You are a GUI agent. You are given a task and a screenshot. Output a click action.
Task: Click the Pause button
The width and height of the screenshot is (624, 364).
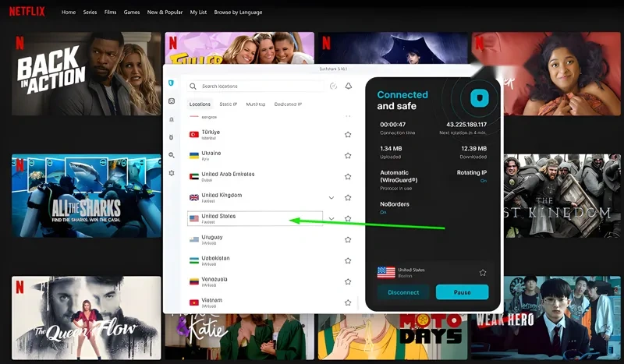pyautogui.click(x=462, y=292)
